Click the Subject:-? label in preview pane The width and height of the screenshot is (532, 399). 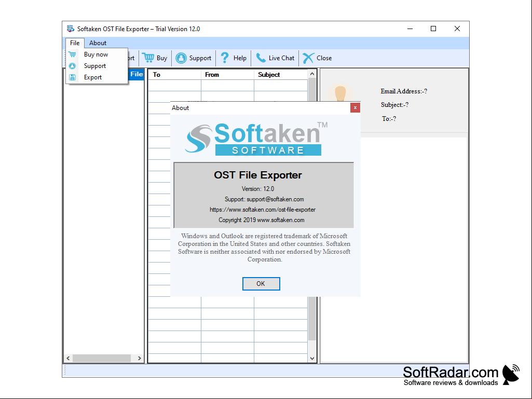click(x=394, y=105)
